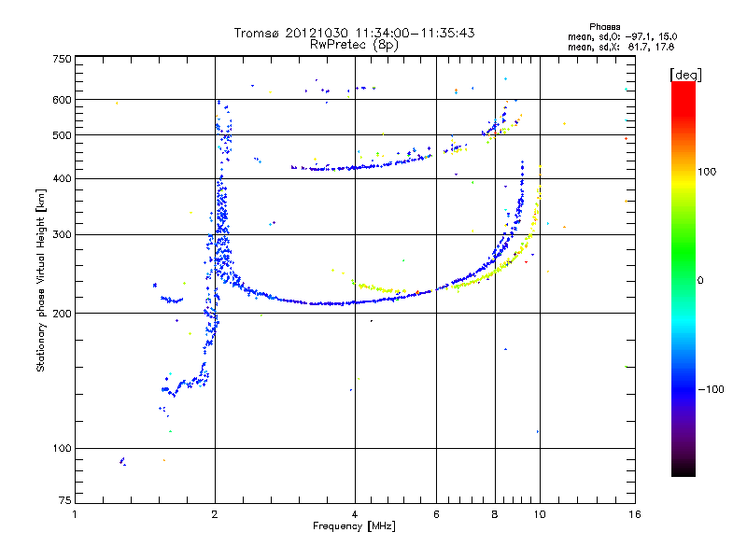This screenshot has width=747, height=560.
Task: Click the y-axis tick label '100'
Action: tap(62, 449)
